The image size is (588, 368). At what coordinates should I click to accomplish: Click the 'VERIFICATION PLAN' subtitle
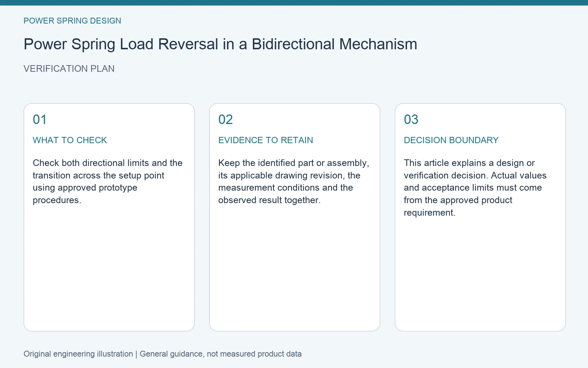coord(69,68)
